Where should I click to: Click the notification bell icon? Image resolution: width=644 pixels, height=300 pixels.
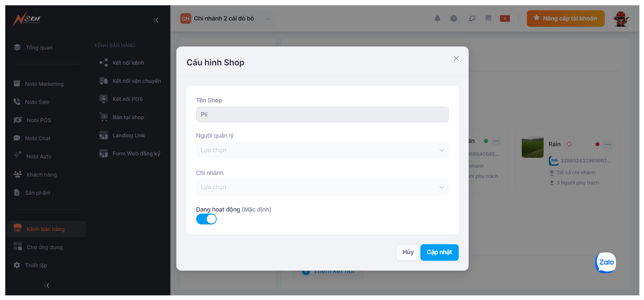437,18
